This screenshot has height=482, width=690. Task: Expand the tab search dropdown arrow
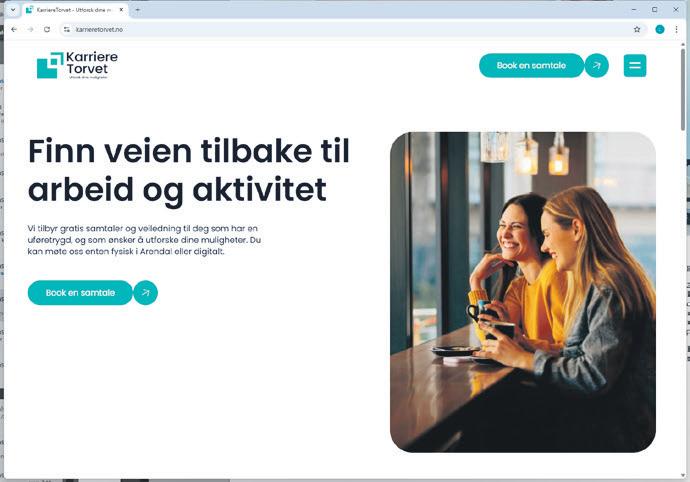point(13,10)
